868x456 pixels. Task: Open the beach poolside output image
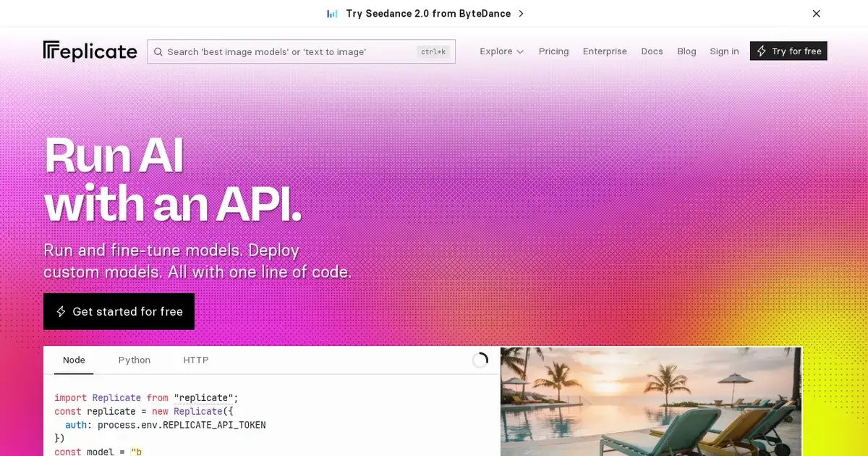coord(651,402)
